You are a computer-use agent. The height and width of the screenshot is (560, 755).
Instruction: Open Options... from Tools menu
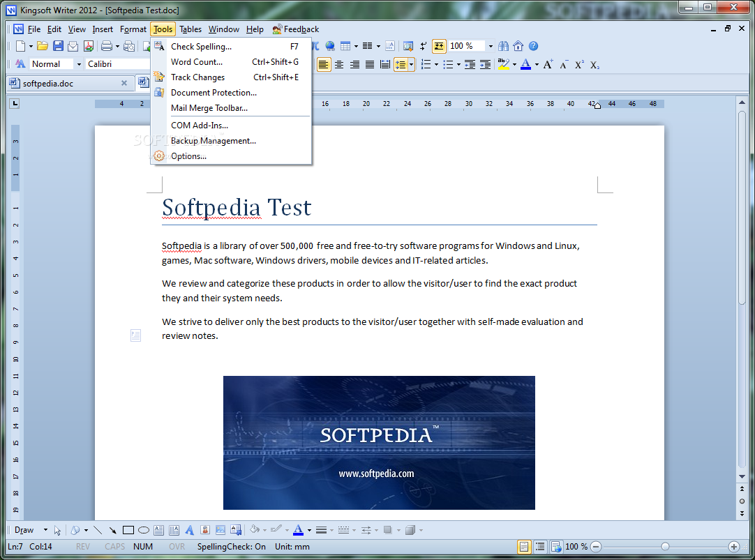[232, 156]
